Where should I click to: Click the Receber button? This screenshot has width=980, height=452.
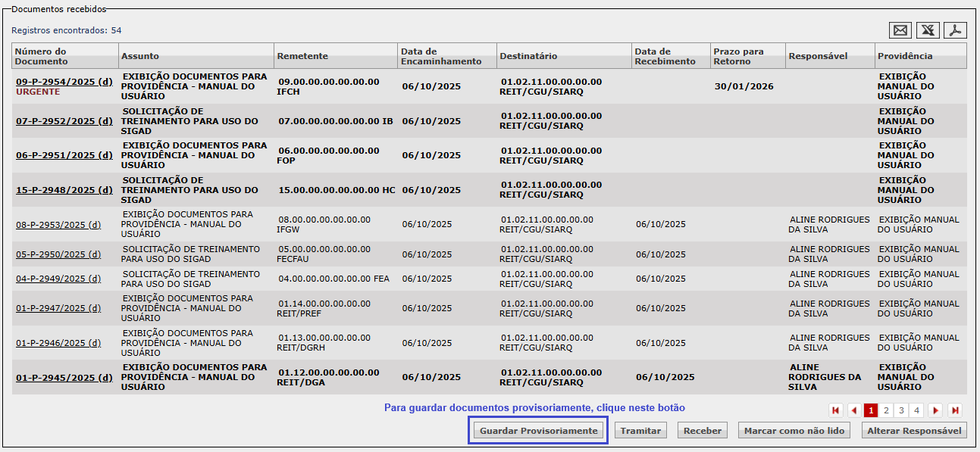tap(702, 431)
